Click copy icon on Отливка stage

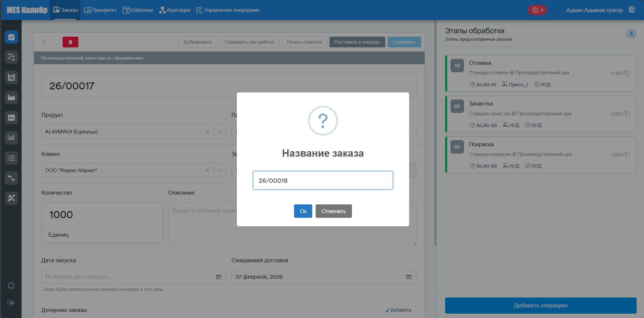point(628,73)
